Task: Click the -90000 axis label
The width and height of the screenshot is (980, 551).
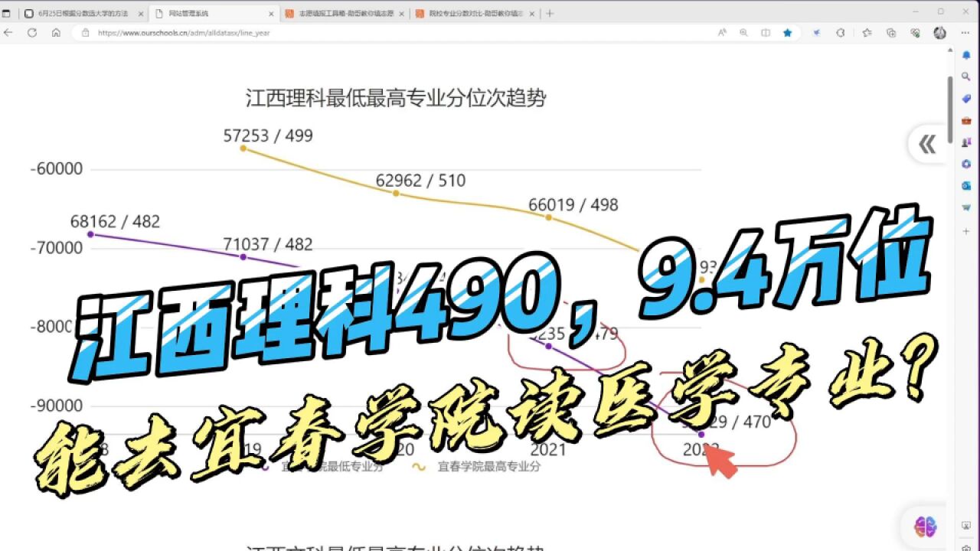Action: pyautogui.click(x=57, y=406)
